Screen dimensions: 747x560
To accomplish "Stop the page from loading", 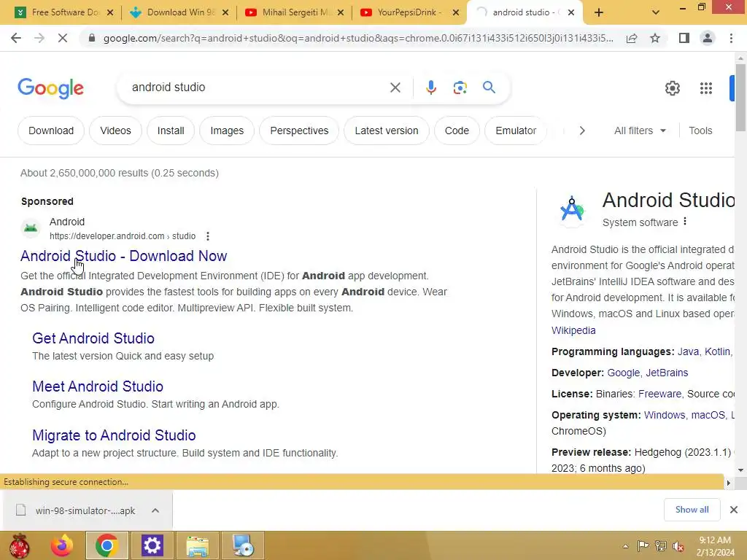I will pyautogui.click(x=63, y=38).
